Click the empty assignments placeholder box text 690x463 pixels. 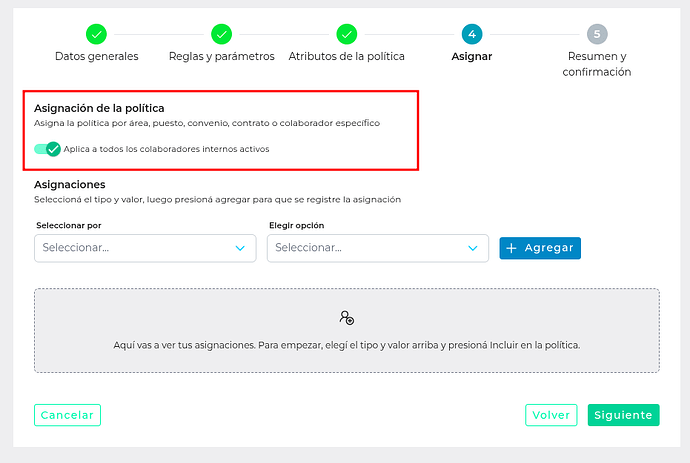pos(346,345)
